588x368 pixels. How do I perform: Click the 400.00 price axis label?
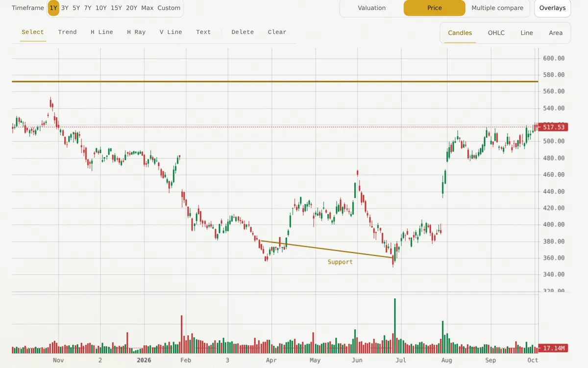tap(554, 225)
